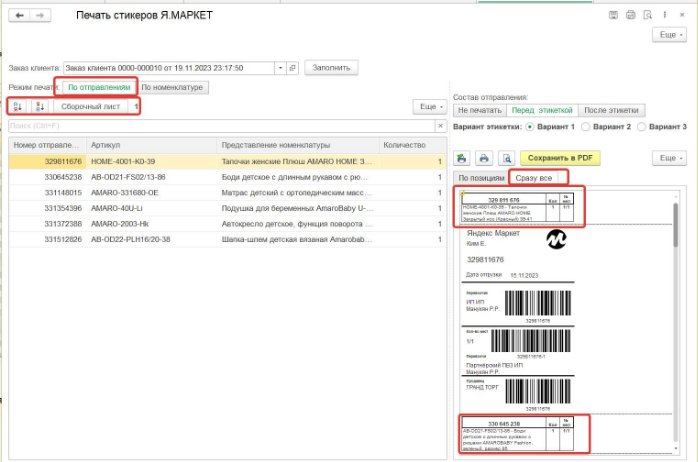Viewport: 698px width, 462px height.
Task: Click print icon beside Сохранить в PDF
Action: tap(484, 158)
